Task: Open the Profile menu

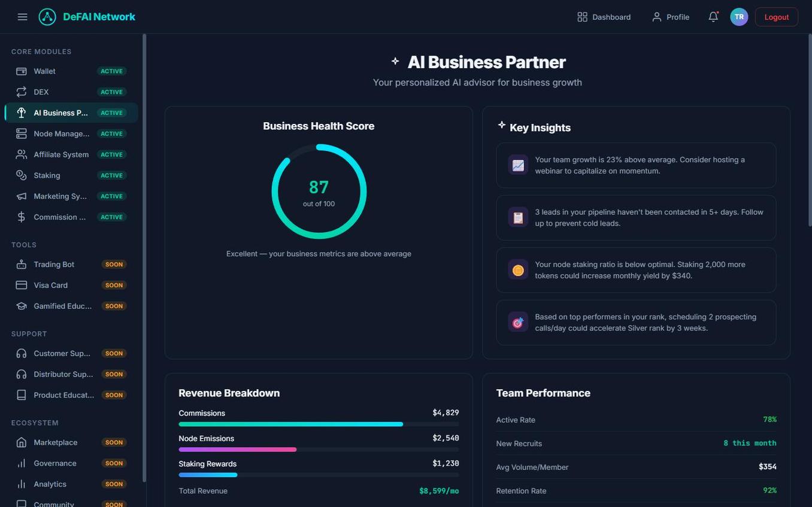Action: pyautogui.click(x=670, y=17)
